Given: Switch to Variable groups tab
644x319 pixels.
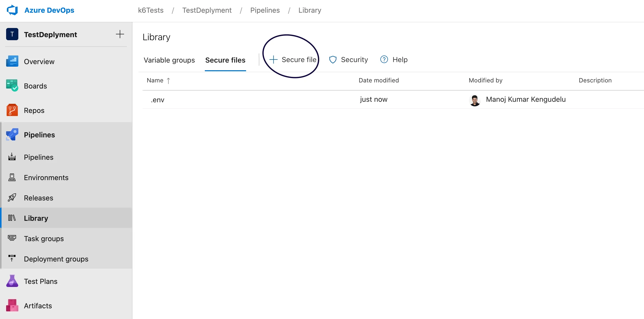Looking at the screenshot, I should (x=169, y=60).
